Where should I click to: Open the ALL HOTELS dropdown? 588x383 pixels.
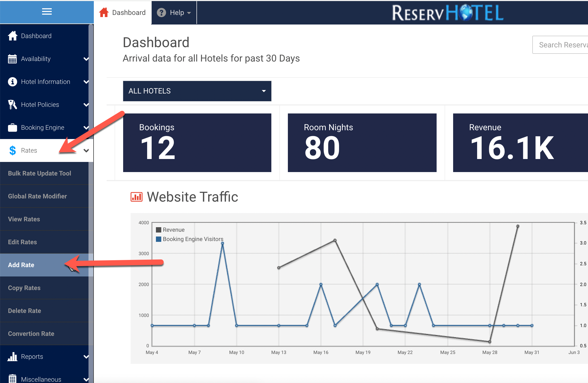pos(197,91)
